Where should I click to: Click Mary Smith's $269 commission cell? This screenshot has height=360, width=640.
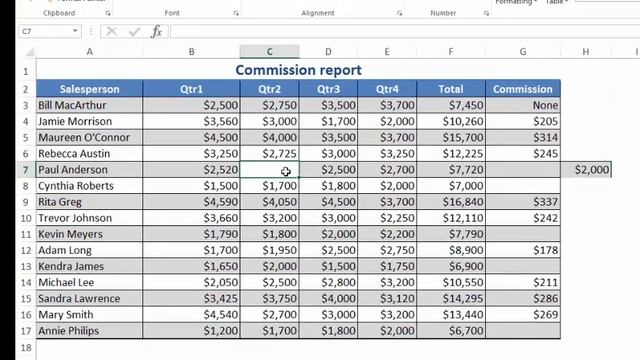pyautogui.click(x=523, y=315)
